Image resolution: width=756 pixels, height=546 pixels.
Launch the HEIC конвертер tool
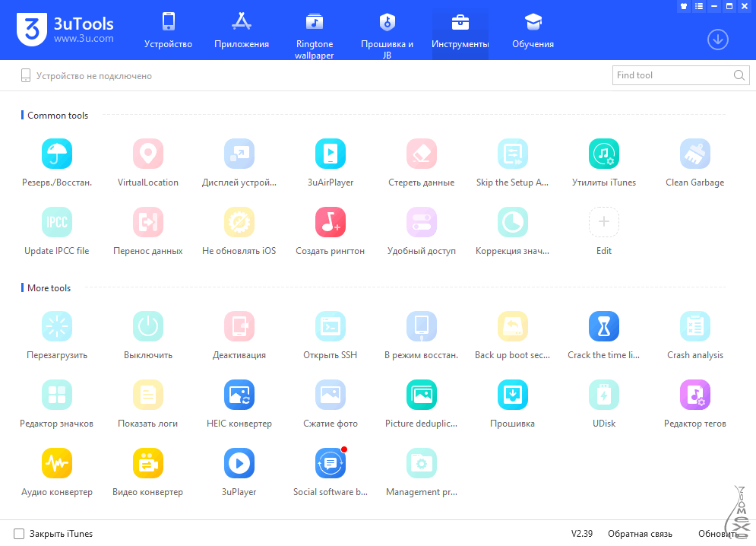(x=239, y=395)
